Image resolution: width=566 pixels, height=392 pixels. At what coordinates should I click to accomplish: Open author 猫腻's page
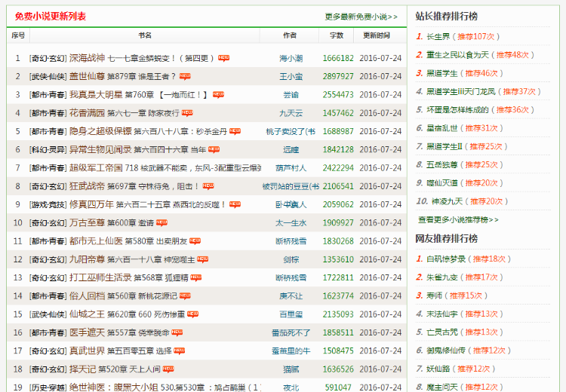click(x=291, y=369)
